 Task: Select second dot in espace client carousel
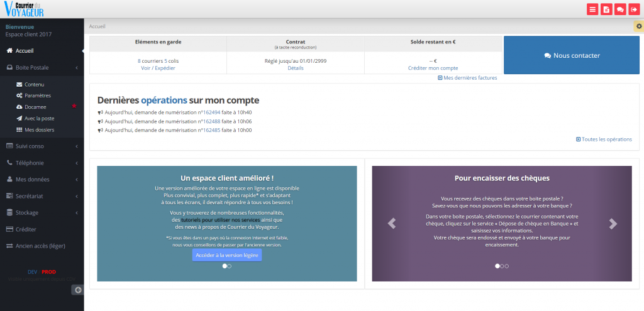[x=230, y=266]
